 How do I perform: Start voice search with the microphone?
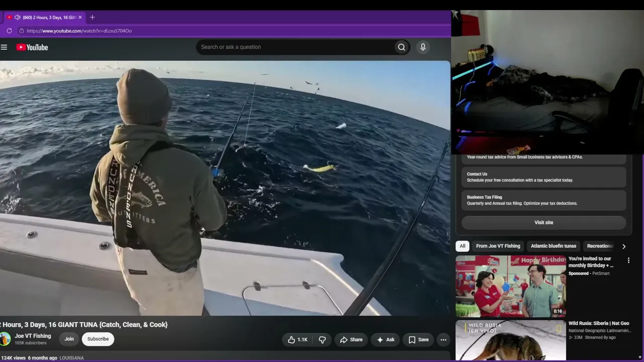423,47
